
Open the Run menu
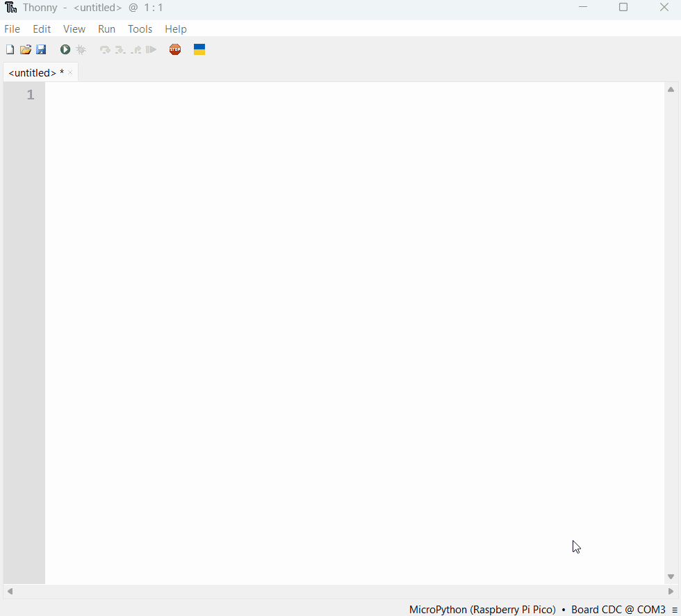[106, 29]
